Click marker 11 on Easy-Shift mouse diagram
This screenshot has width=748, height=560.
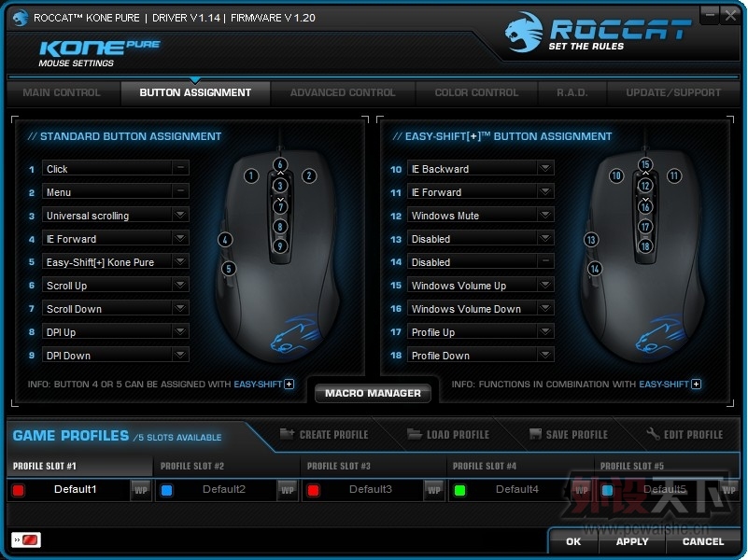tap(674, 175)
